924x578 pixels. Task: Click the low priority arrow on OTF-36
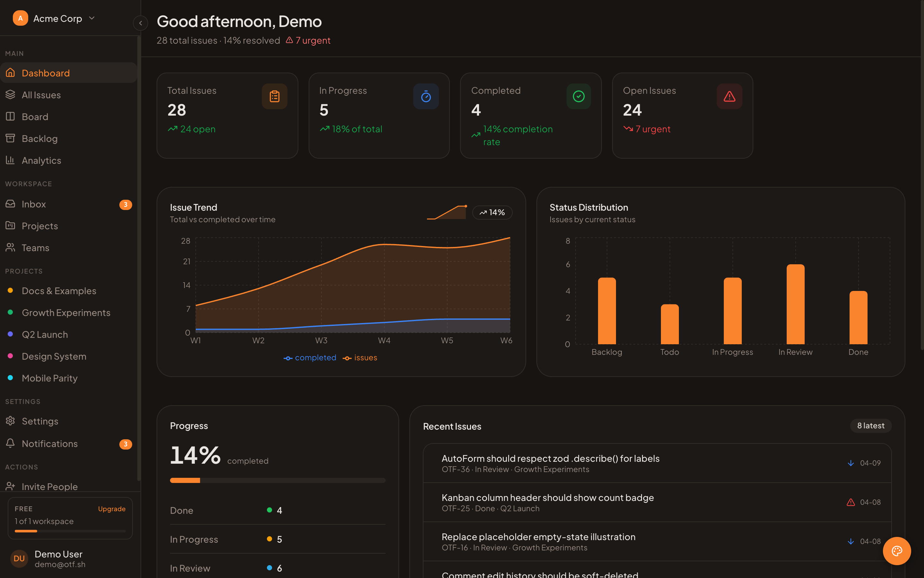850,463
